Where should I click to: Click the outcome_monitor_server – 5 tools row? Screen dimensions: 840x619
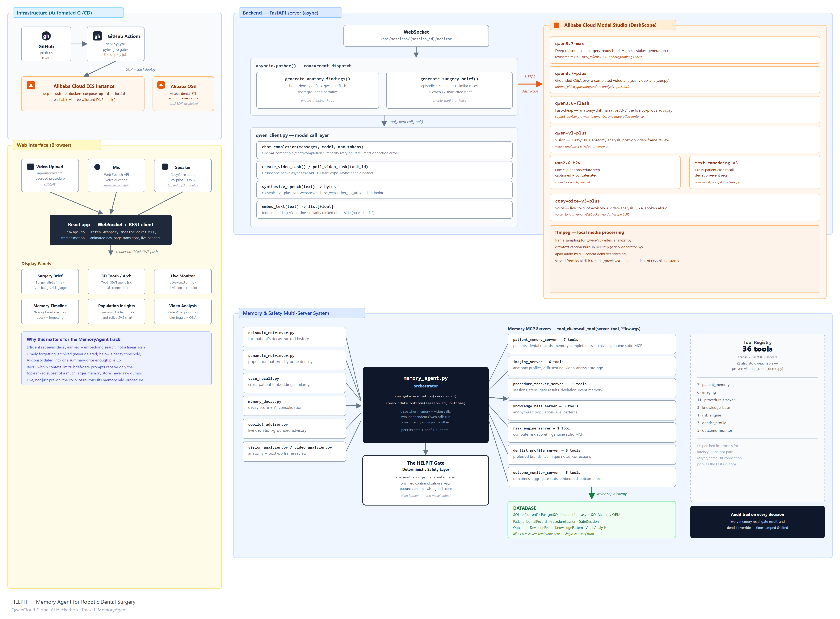[591, 477]
